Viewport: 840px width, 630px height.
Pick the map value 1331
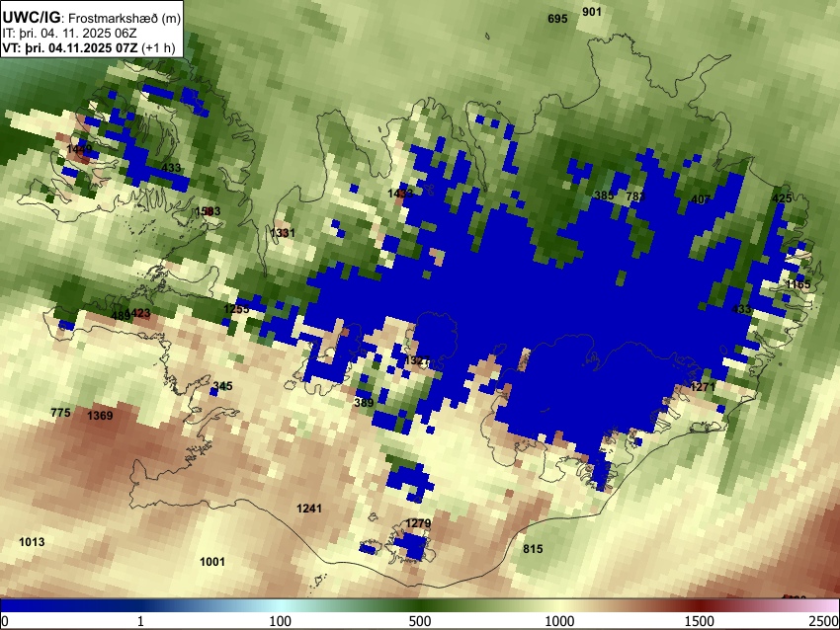(283, 233)
